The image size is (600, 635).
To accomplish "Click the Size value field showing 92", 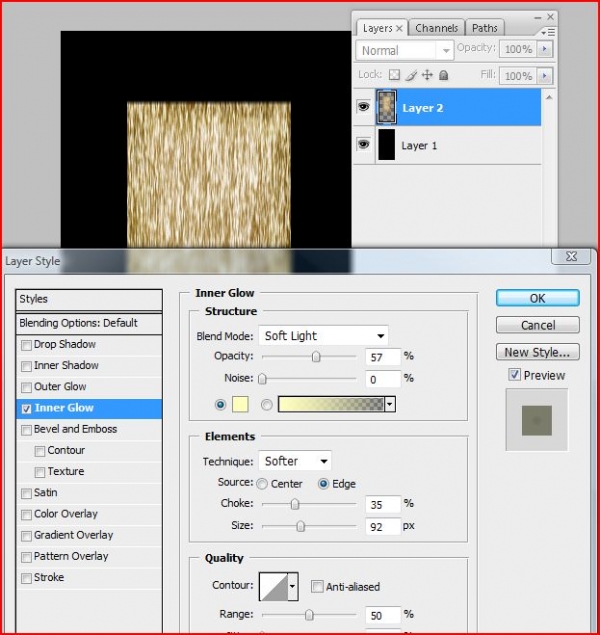I will [x=383, y=526].
